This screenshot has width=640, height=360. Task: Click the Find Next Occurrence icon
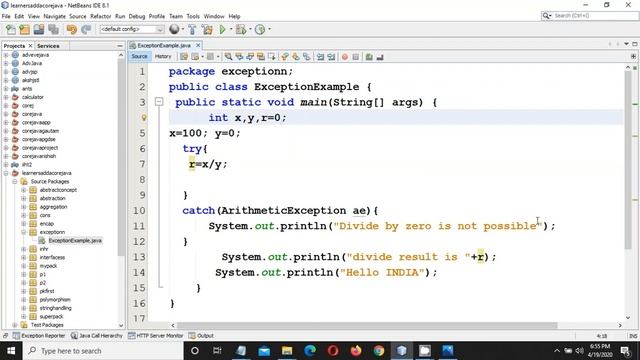click(x=250, y=57)
